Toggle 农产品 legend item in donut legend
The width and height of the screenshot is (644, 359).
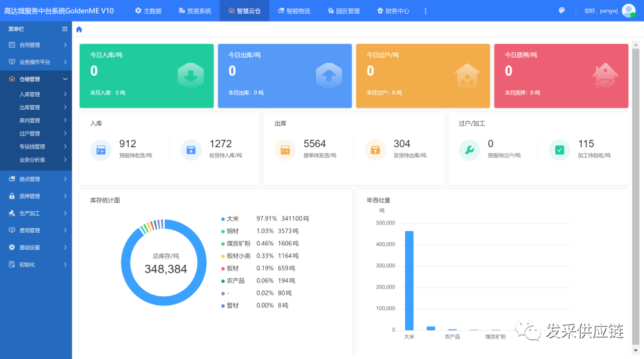point(233,281)
